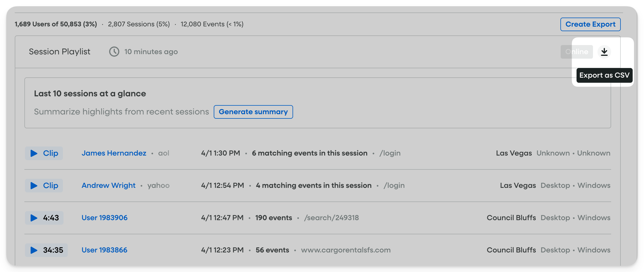This screenshot has height=272, width=644.
Task: Click the www.cargorentalsfs.com URL text
Action: click(x=346, y=250)
